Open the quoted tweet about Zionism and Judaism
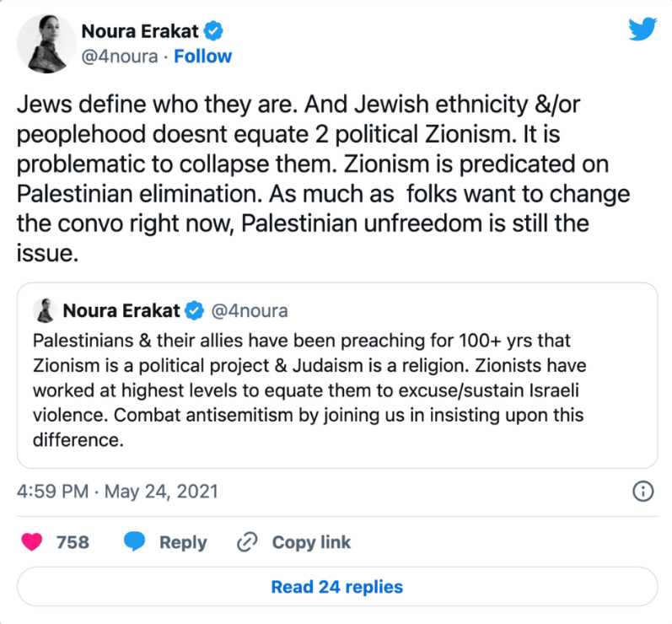This screenshot has height=624, width=672. pyautogui.click(x=337, y=375)
